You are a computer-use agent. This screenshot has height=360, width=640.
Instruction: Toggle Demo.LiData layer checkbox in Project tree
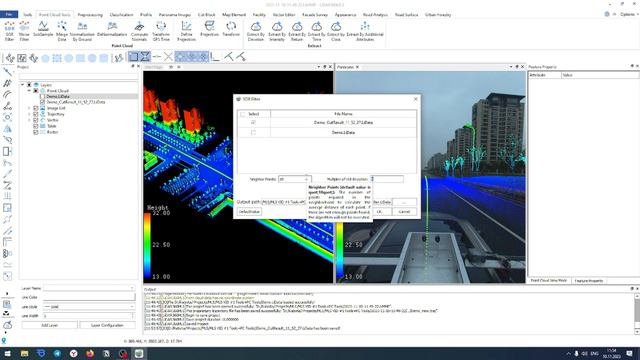coord(42,96)
